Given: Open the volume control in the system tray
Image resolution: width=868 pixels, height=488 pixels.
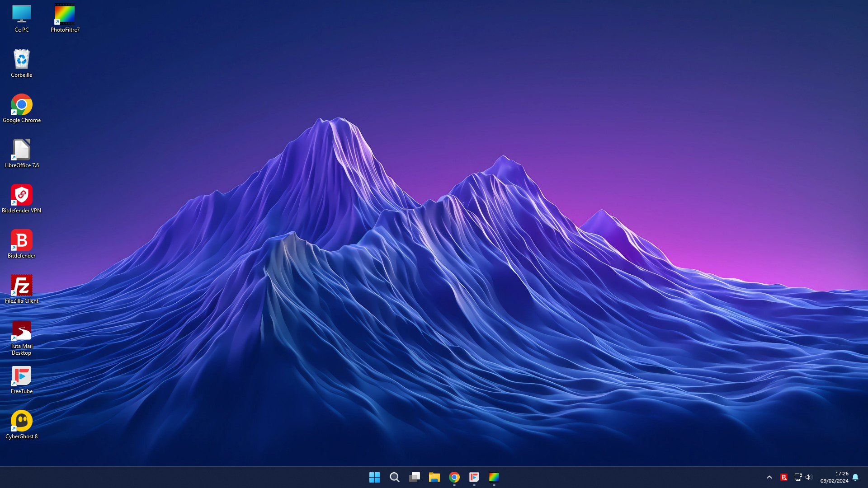Looking at the screenshot, I should (x=809, y=477).
